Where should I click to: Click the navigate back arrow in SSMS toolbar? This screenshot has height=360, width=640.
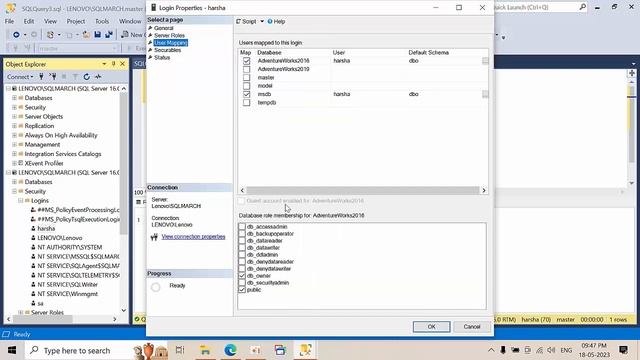click(16, 35)
